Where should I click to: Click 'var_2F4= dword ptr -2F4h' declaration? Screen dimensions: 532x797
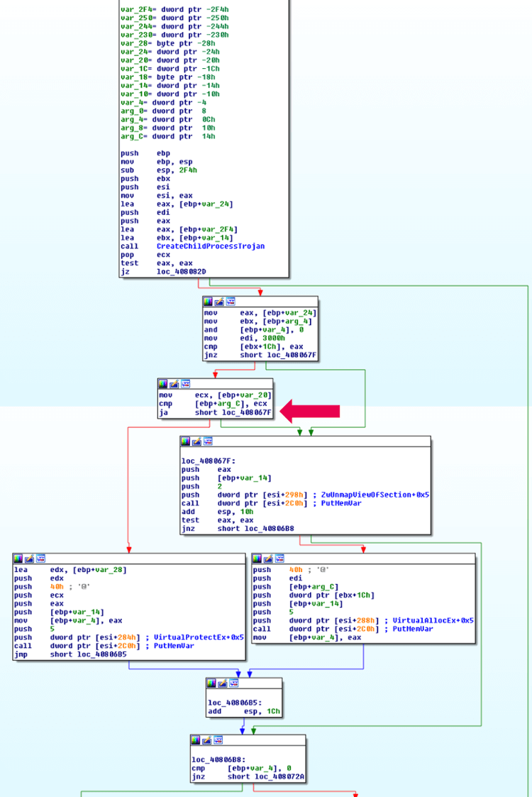coord(174,9)
